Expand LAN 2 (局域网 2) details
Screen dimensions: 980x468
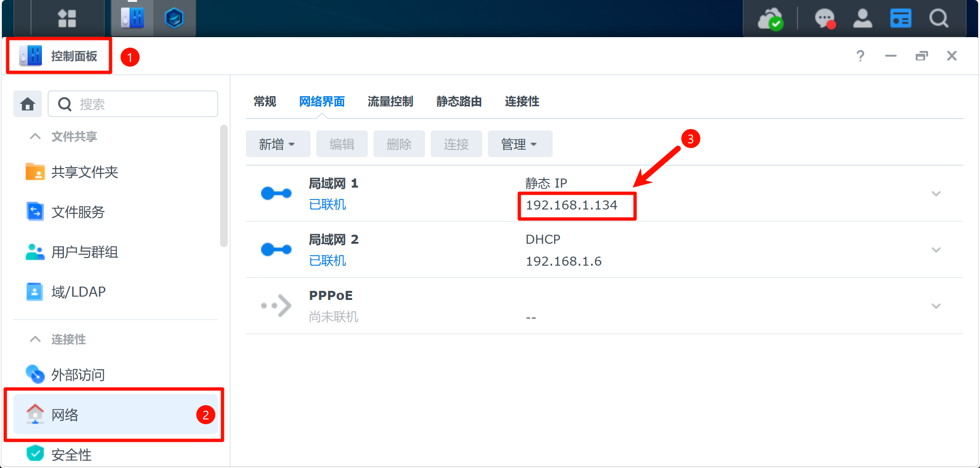(x=936, y=250)
